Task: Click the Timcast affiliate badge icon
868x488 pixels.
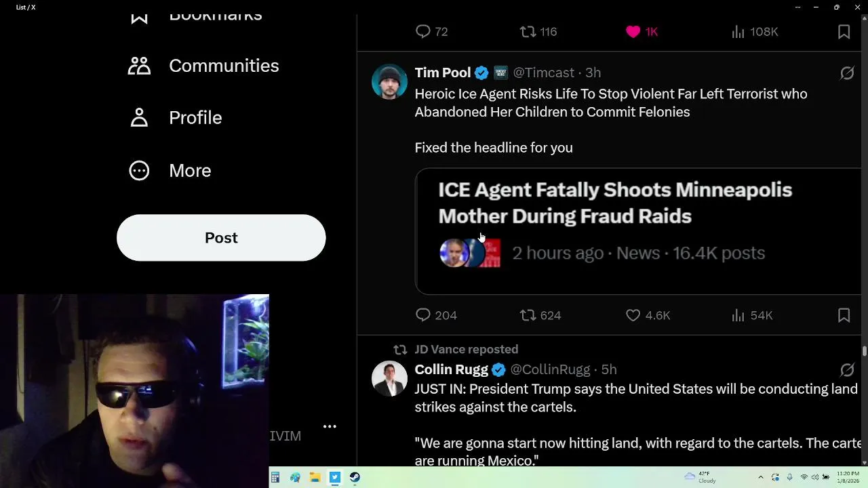Action: (x=500, y=73)
